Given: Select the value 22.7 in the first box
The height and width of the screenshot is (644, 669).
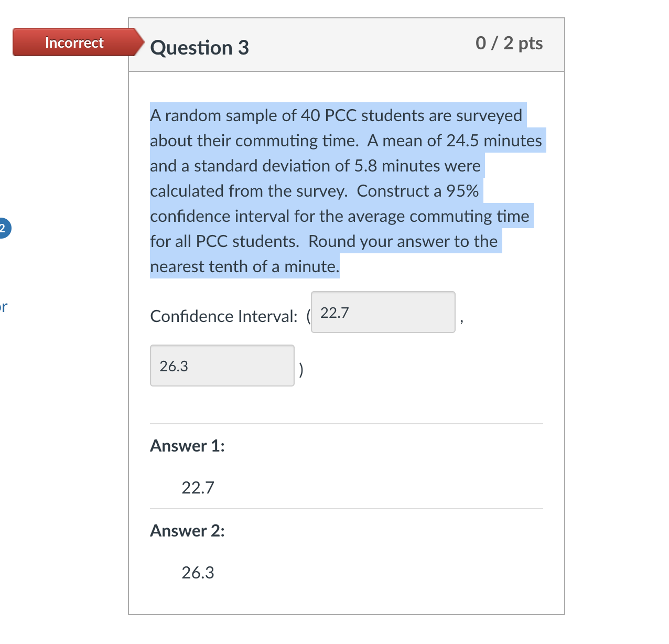Looking at the screenshot, I should click(x=335, y=313).
